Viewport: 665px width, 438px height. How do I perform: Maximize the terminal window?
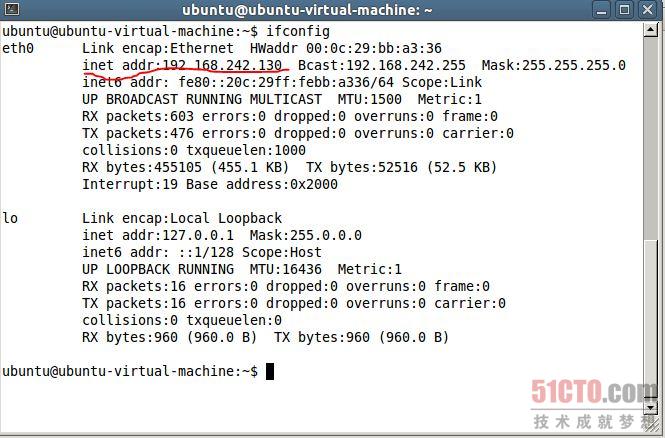click(x=624, y=9)
